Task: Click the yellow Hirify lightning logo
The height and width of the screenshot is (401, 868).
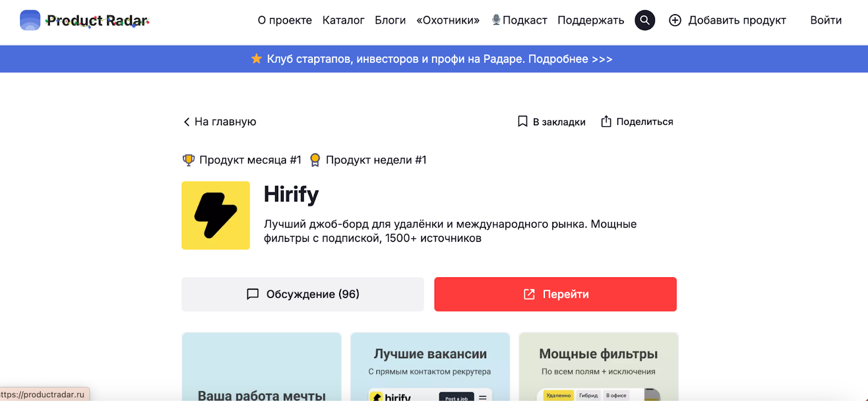Action: click(216, 215)
